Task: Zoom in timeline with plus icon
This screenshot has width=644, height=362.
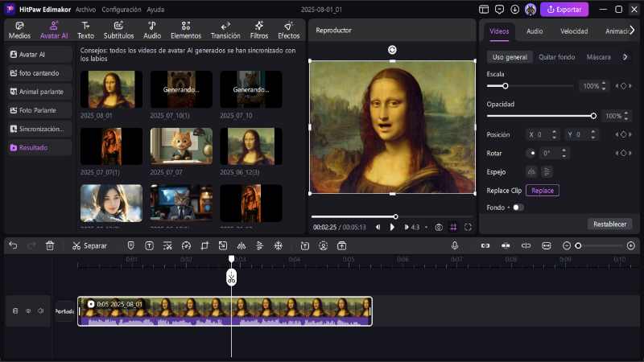Action: pyautogui.click(x=631, y=245)
